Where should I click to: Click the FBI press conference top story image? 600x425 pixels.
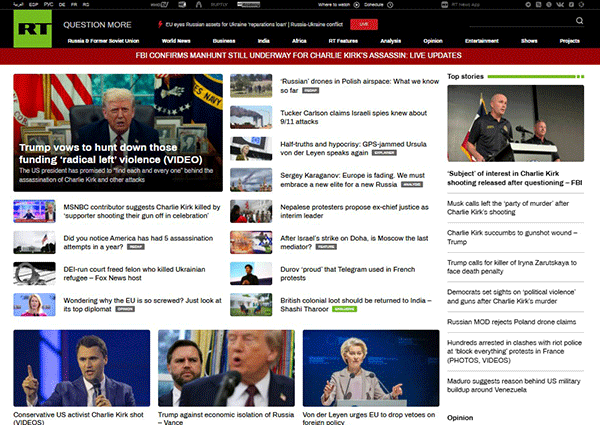coord(515,123)
